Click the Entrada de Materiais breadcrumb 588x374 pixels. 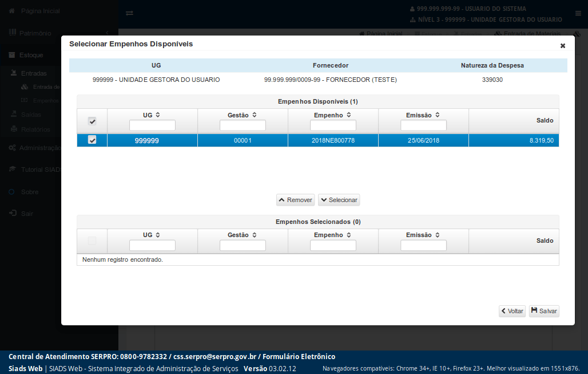(x=532, y=33)
